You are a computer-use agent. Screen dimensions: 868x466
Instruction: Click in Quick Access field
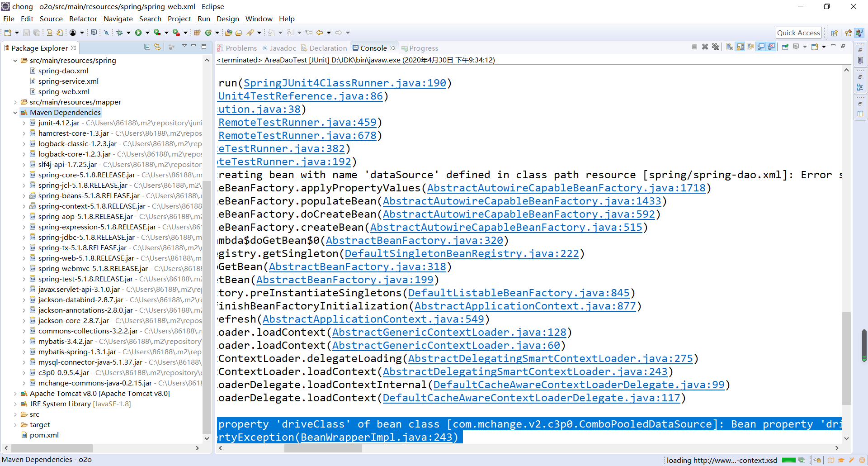[798, 33]
